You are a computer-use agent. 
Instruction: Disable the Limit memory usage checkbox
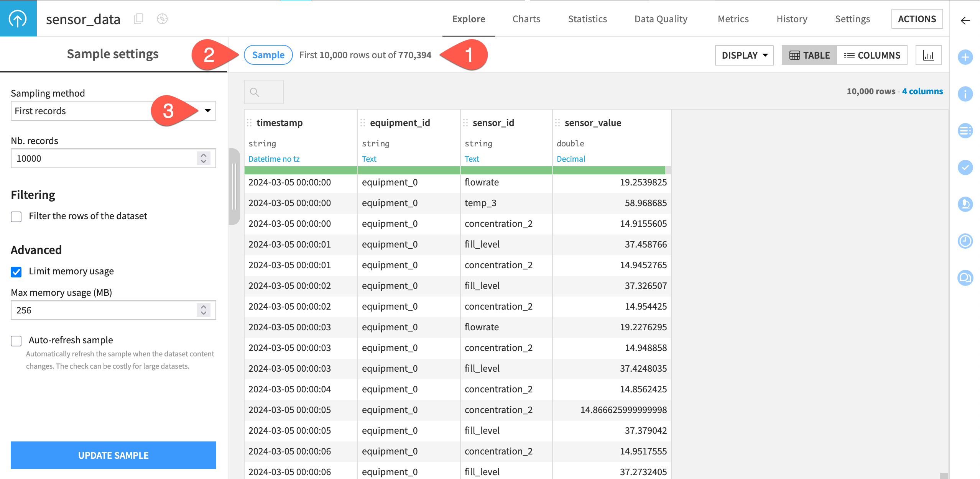(16, 272)
